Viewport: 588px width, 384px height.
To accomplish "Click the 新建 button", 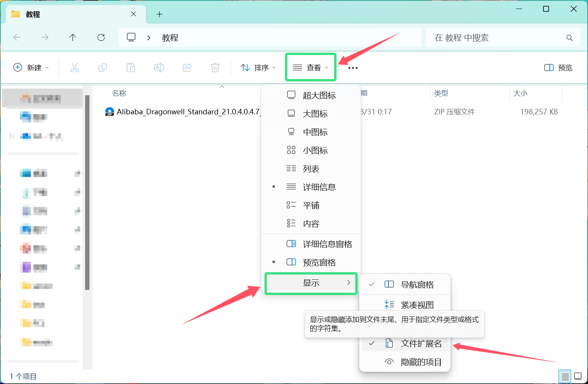I will point(31,68).
